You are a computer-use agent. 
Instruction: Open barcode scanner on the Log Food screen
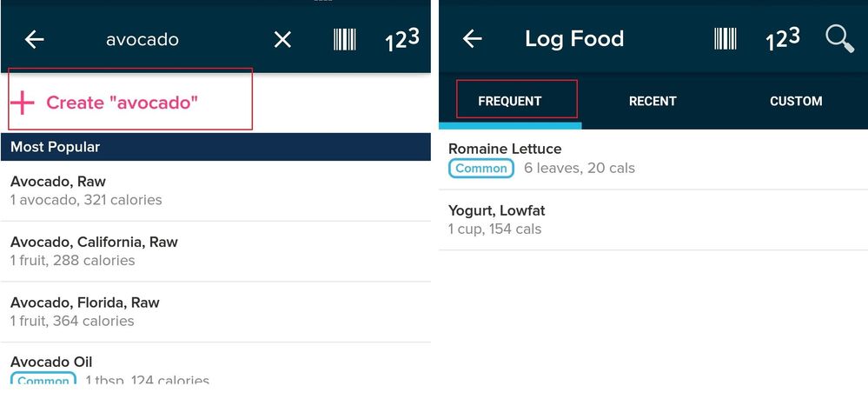(x=726, y=39)
